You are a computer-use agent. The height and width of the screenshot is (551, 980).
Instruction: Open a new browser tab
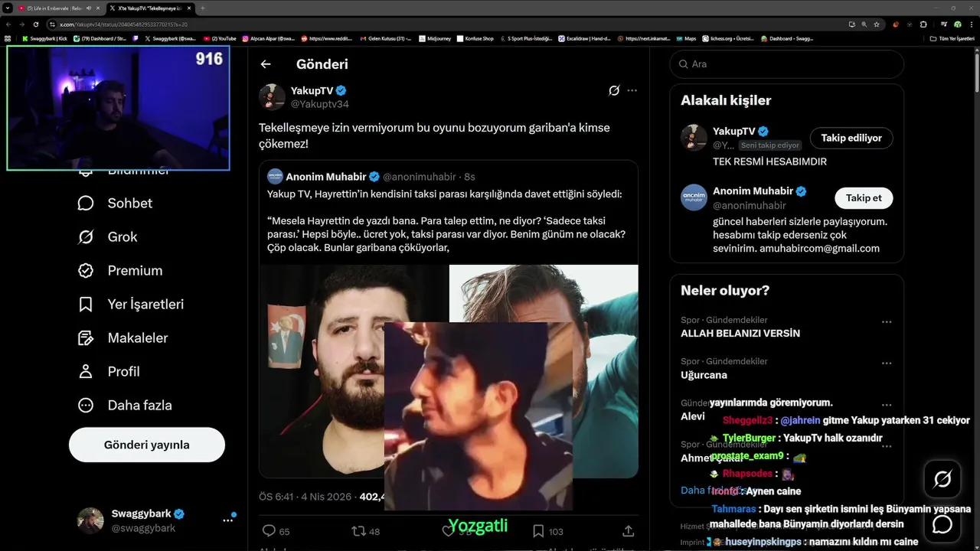pos(203,8)
